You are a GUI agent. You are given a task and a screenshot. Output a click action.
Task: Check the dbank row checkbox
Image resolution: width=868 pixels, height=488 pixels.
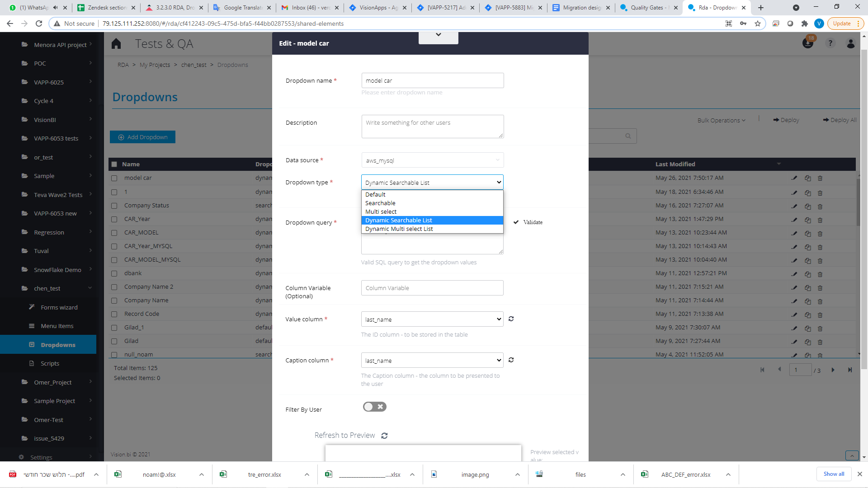[x=114, y=274]
